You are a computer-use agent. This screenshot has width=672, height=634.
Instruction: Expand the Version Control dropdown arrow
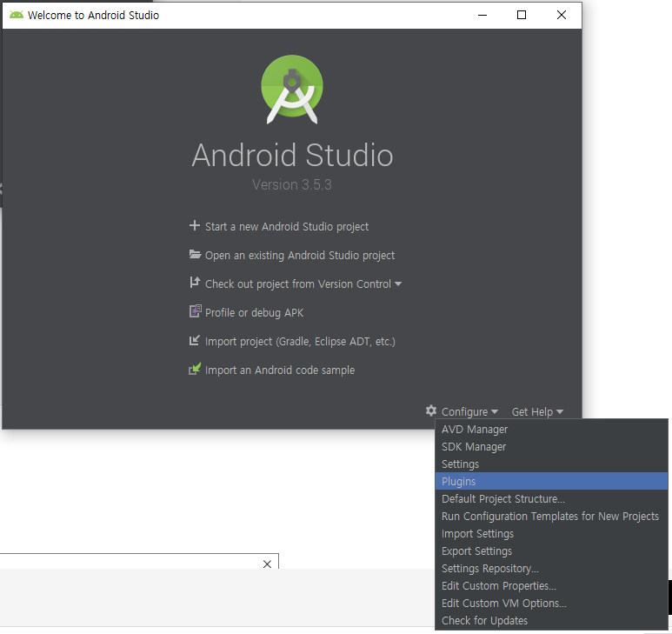click(398, 284)
